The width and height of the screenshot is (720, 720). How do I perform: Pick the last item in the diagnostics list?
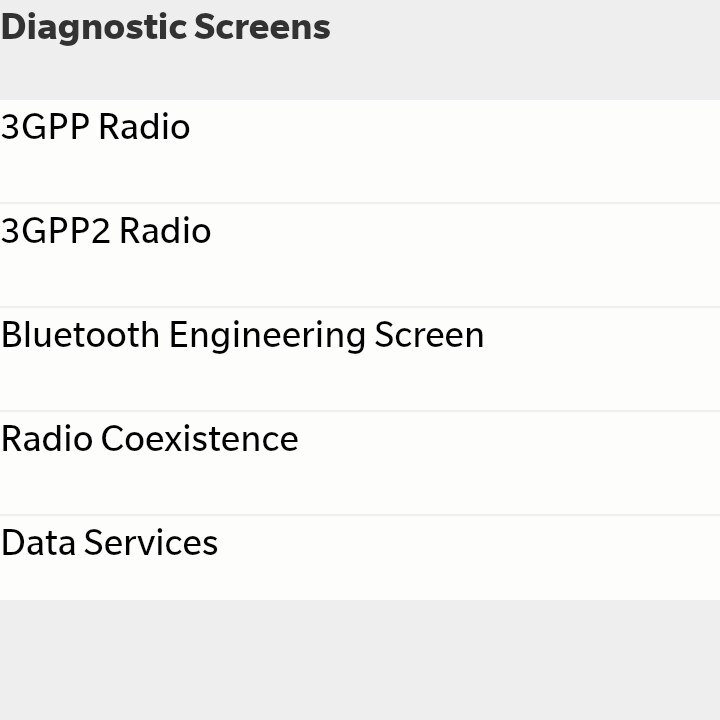tap(360, 557)
